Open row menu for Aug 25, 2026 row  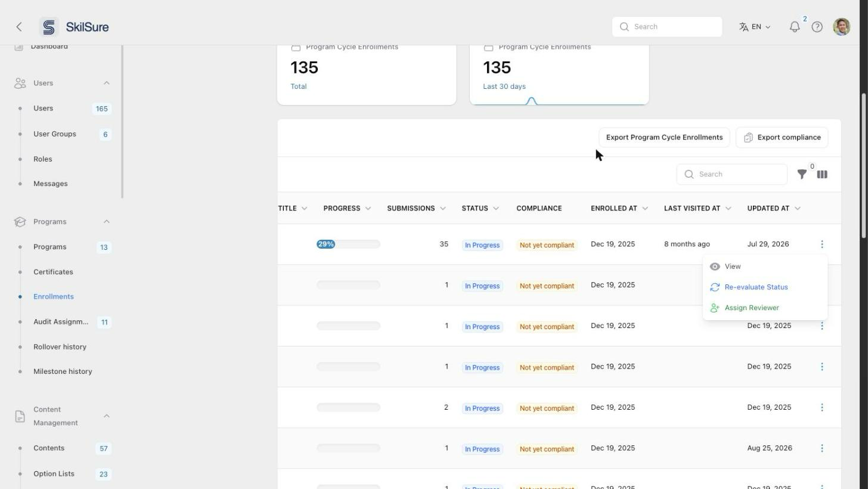[822, 448]
